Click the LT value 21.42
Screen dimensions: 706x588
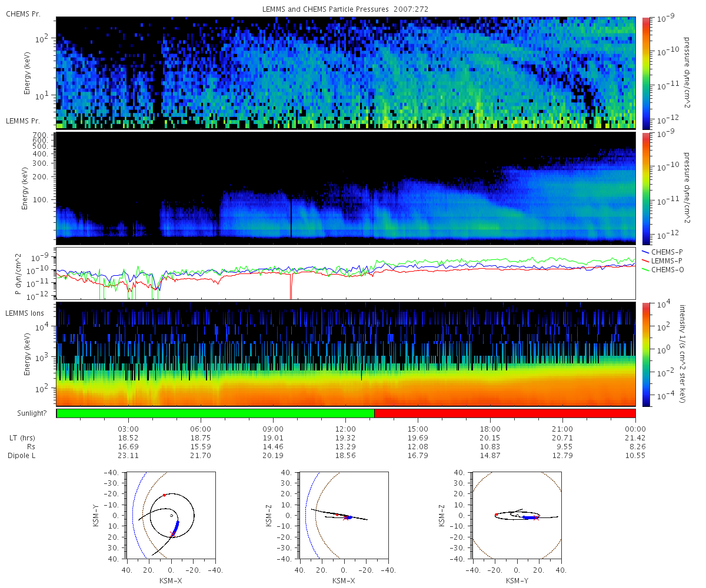tap(635, 439)
